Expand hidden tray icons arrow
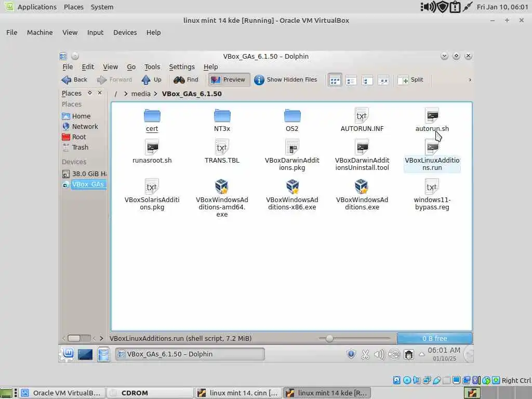Screen dimensions: 532x399 point(422,354)
